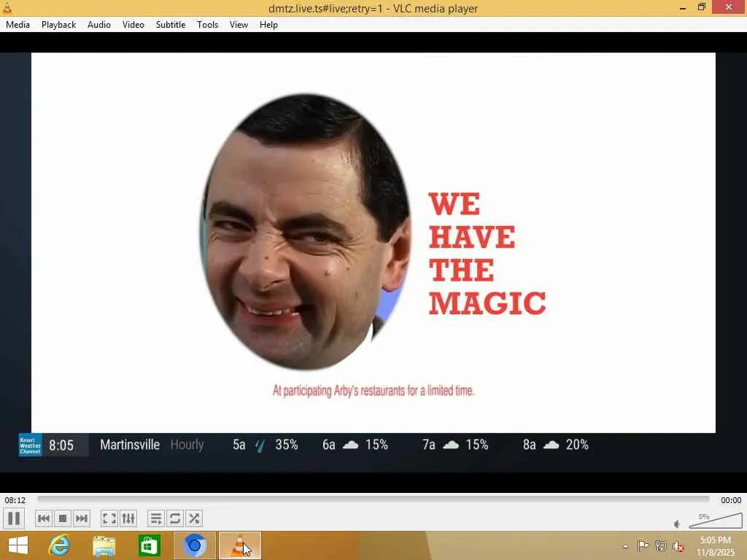This screenshot has height=560, width=747.
Task: Open the Subtitle menu
Action: [x=171, y=25]
